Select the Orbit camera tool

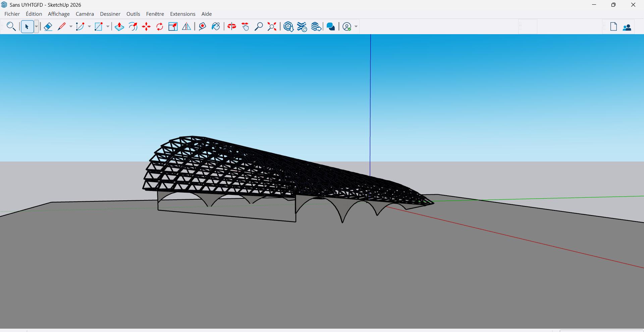232,27
